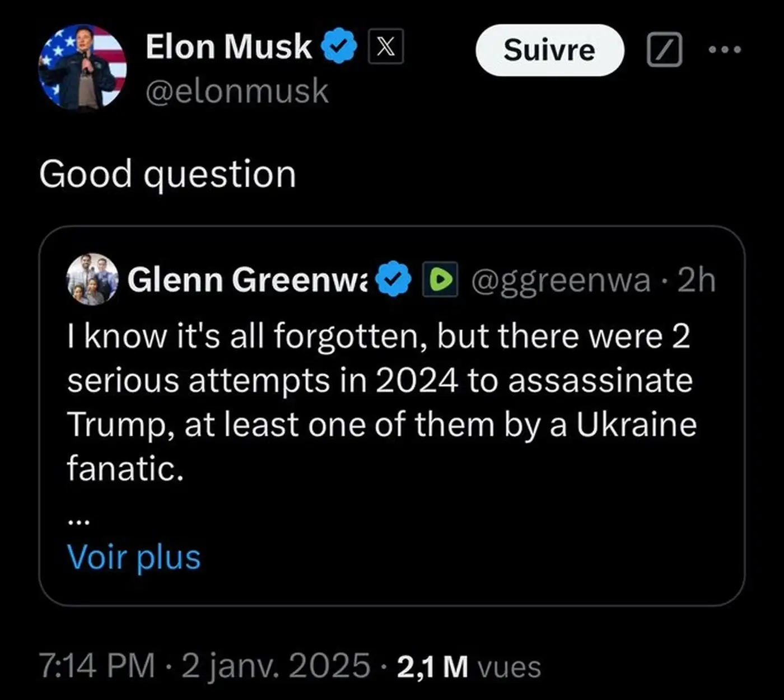This screenshot has width=784, height=700.
Task: Expand quoted post with Voir plus
Action: click(134, 557)
